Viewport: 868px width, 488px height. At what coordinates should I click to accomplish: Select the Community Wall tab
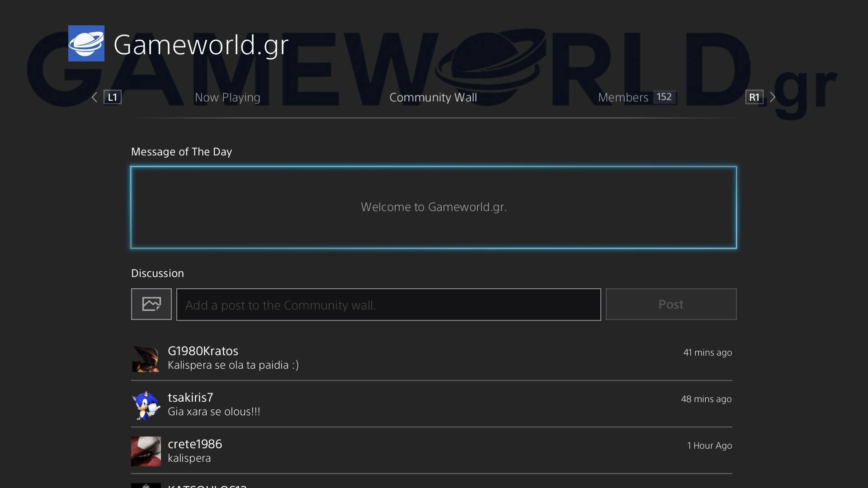pyautogui.click(x=433, y=97)
